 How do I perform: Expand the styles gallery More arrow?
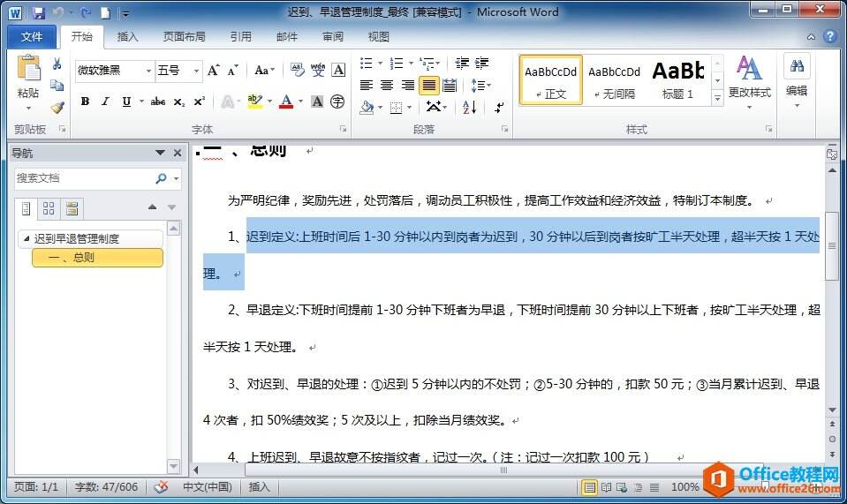717,98
